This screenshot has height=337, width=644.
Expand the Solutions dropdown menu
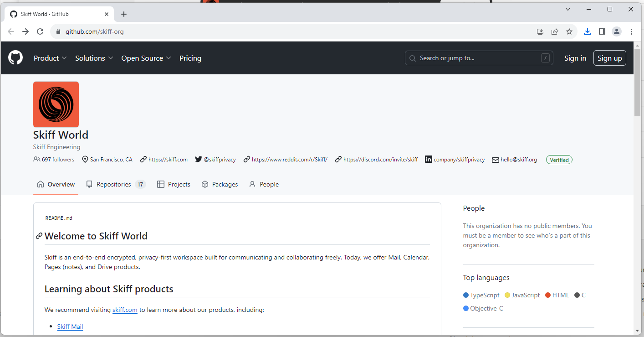click(94, 58)
